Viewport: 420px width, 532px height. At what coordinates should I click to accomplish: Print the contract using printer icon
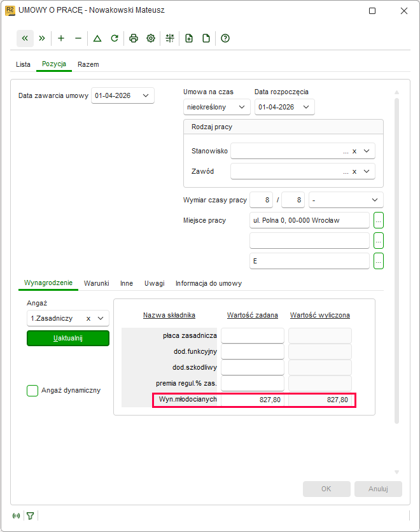[x=134, y=38]
